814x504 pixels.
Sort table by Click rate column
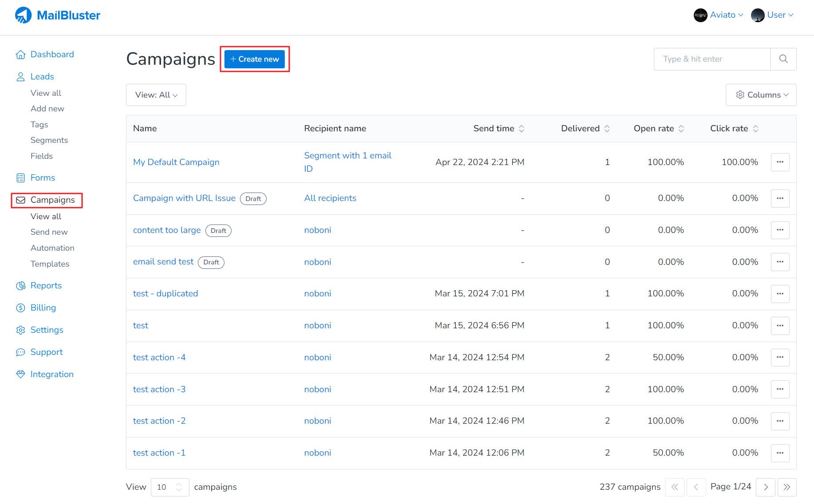[x=755, y=129]
